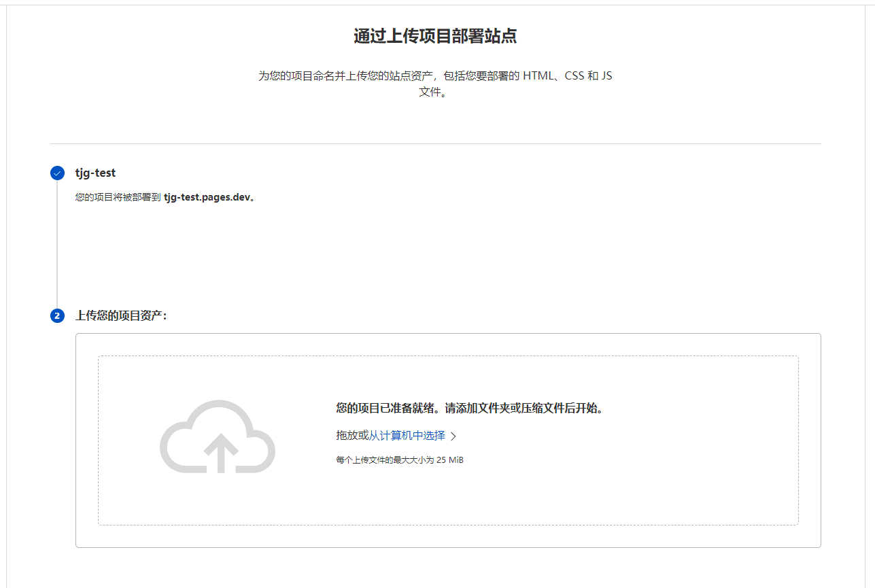This screenshot has height=588, width=875.
Task: Click the 您的项目将被部署到 label text
Action: [x=118, y=198]
